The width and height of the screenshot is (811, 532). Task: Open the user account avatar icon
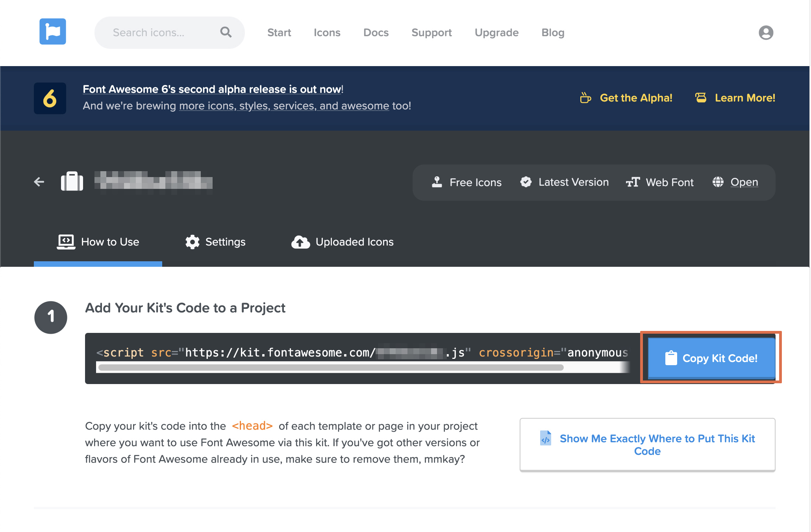(766, 32)
